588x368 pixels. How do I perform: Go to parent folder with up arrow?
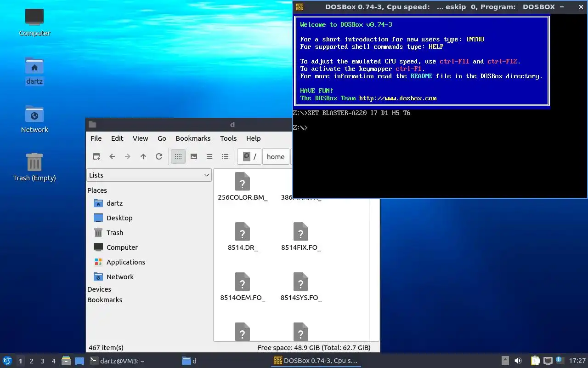point(143,156)
